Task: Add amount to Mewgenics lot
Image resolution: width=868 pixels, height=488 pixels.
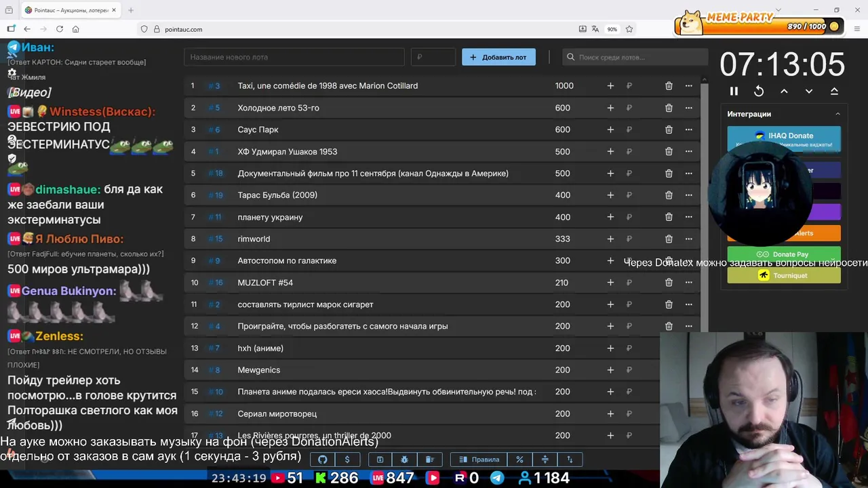Action: pyautogui.click(x=610, y=370)
